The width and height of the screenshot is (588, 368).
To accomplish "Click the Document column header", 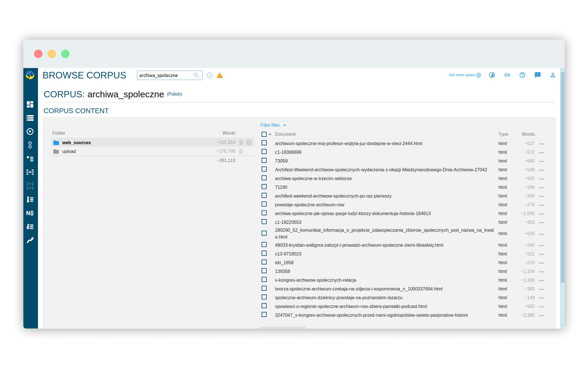I will point(285,134).
